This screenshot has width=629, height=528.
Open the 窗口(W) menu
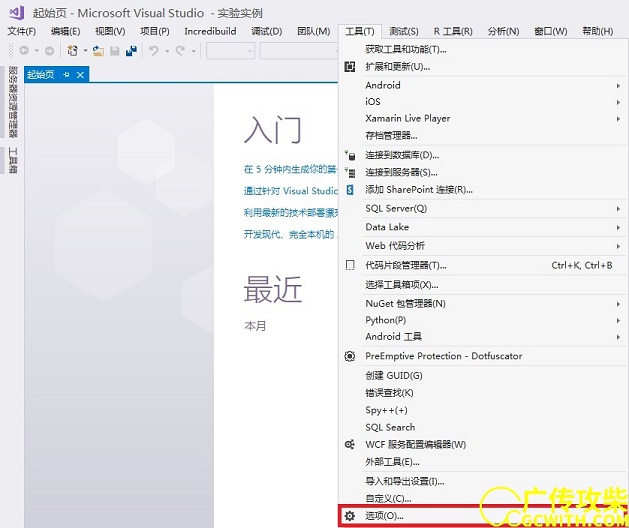pos(550,31)
